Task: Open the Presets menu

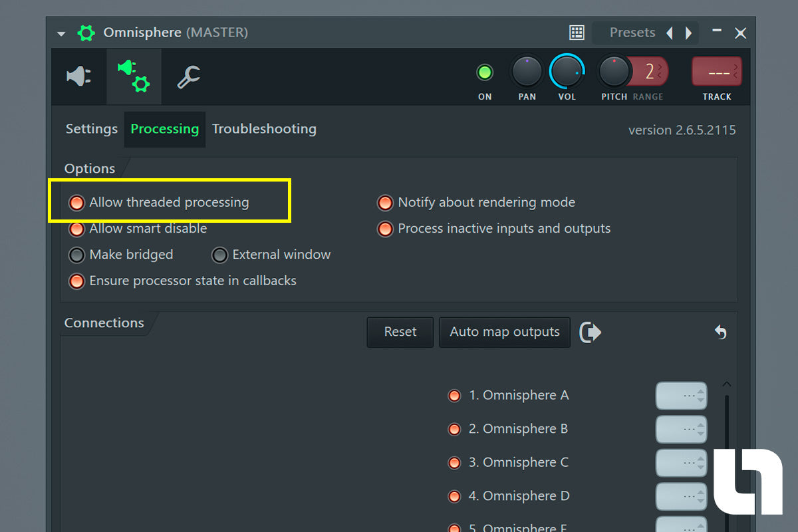Action: [x=632, y=33]
